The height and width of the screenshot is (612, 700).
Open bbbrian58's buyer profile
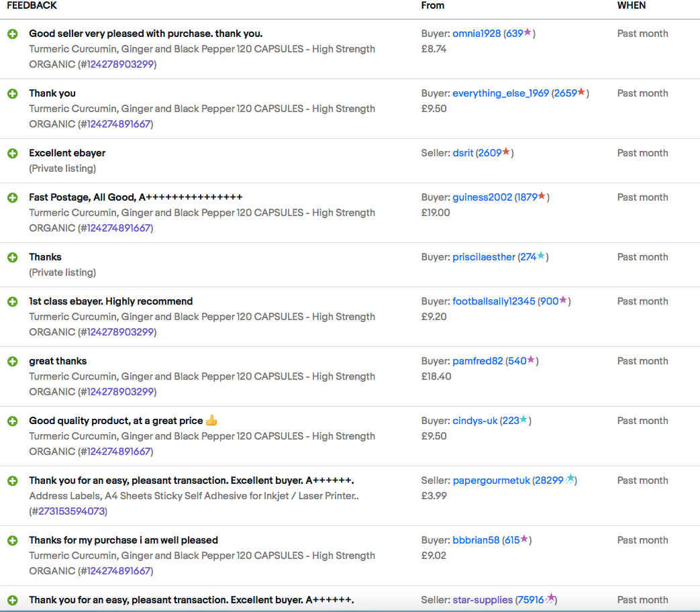[x=476, y=540]
